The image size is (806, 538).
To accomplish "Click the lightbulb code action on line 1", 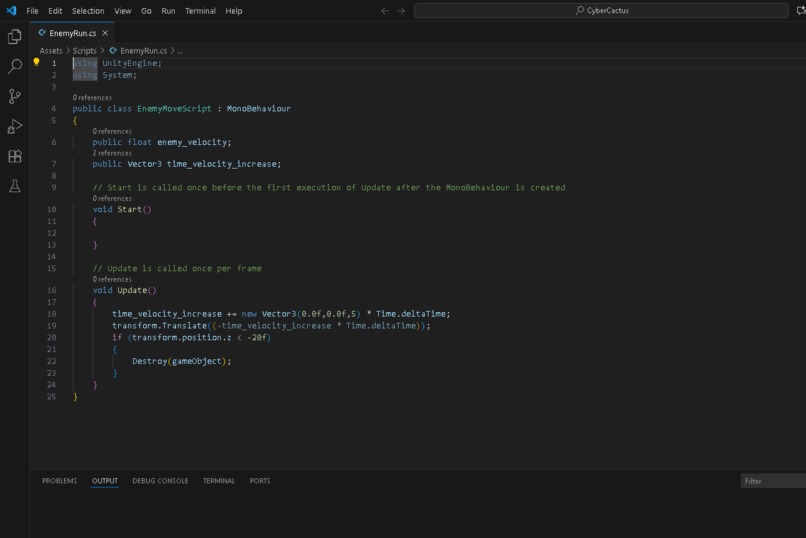I will tap(36, 62).
